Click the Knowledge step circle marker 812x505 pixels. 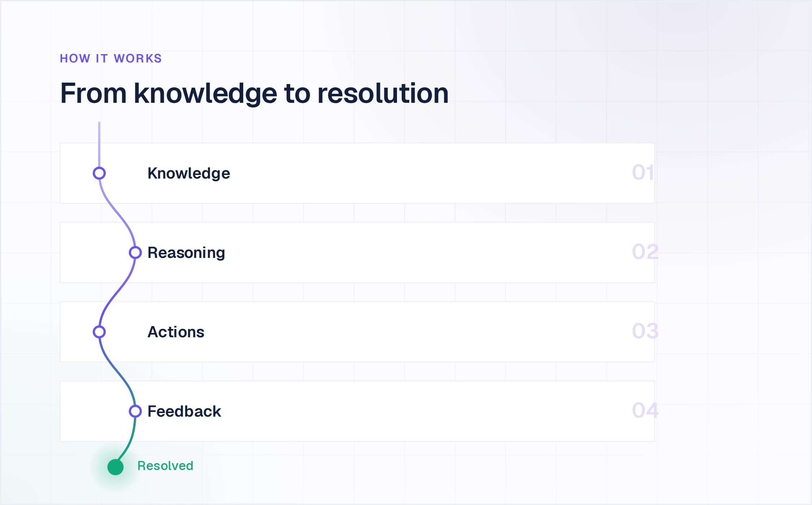point(99,173)
